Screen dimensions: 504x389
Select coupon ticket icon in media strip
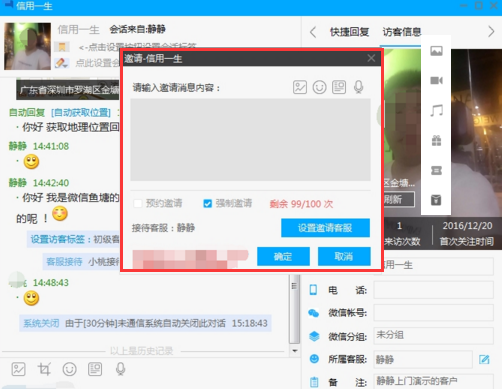pos(436,170)
